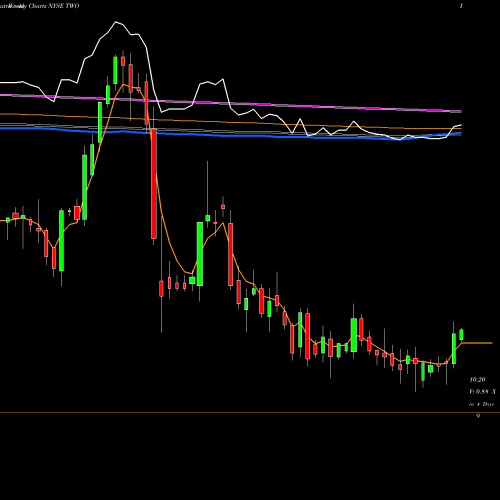Click the price label "10.20"
Screen dimensions: 500x500
(477, 380)
